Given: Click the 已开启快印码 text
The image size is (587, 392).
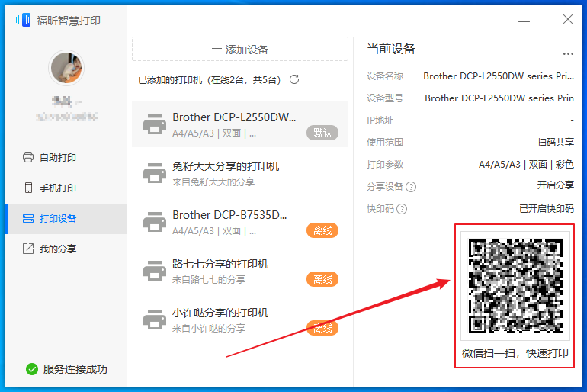Looking at the screenshot, I should coord(547,208).
